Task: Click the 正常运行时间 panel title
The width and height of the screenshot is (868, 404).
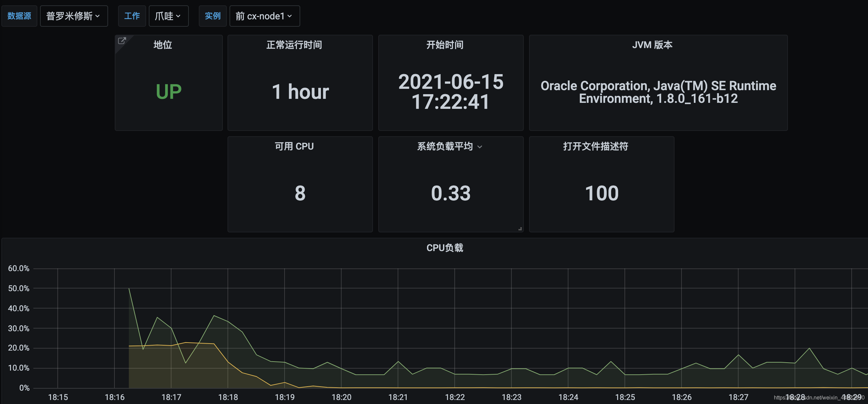Action: pos(294,44)
